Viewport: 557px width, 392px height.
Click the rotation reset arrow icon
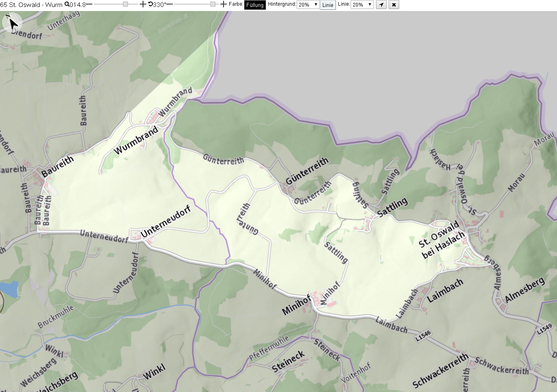150,4
